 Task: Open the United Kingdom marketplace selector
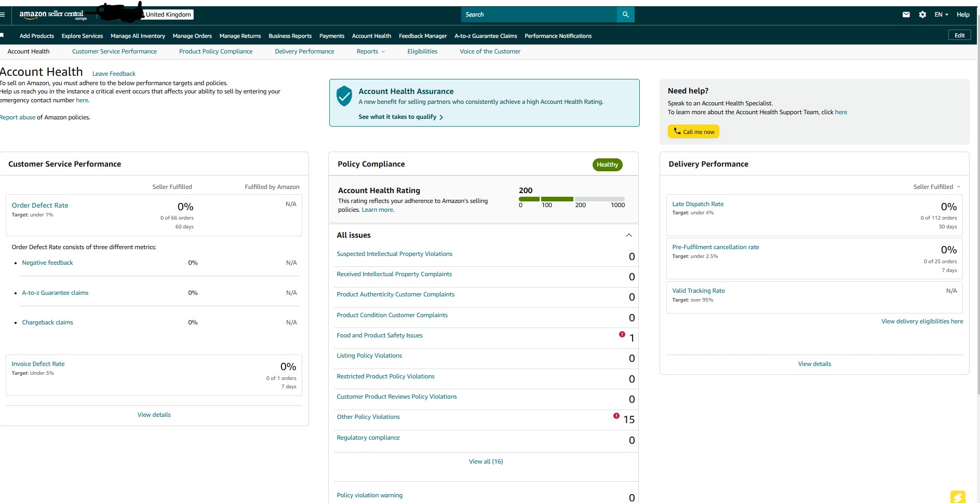tap(168, 15)
